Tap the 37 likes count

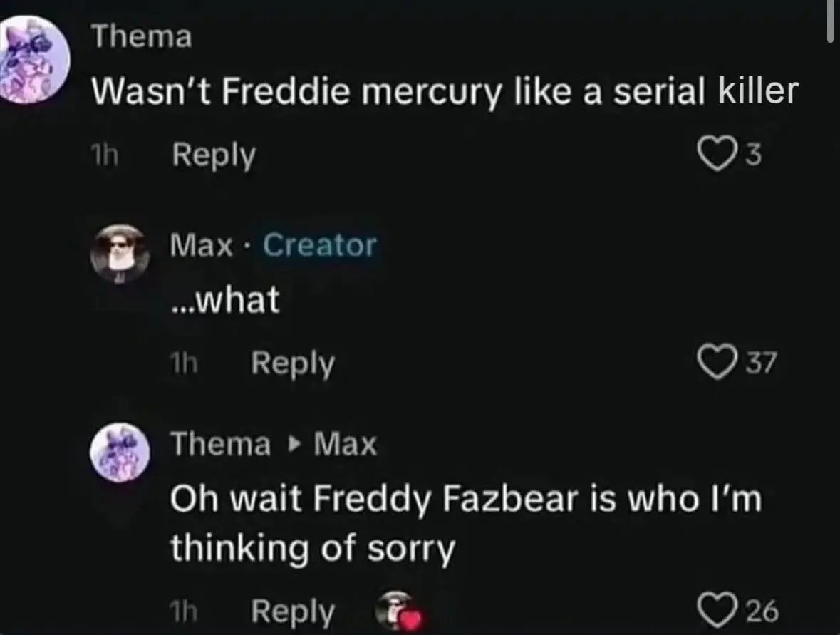(761, 365)
